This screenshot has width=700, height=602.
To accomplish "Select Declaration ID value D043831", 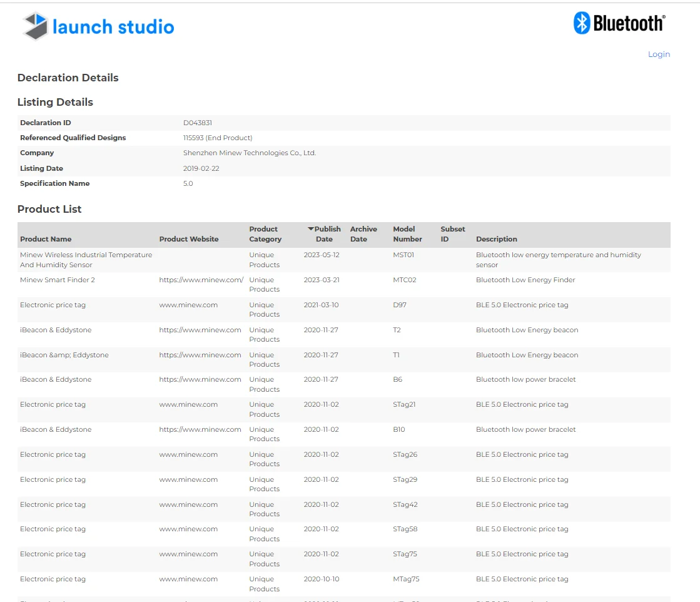I will (x=197, y=123).
